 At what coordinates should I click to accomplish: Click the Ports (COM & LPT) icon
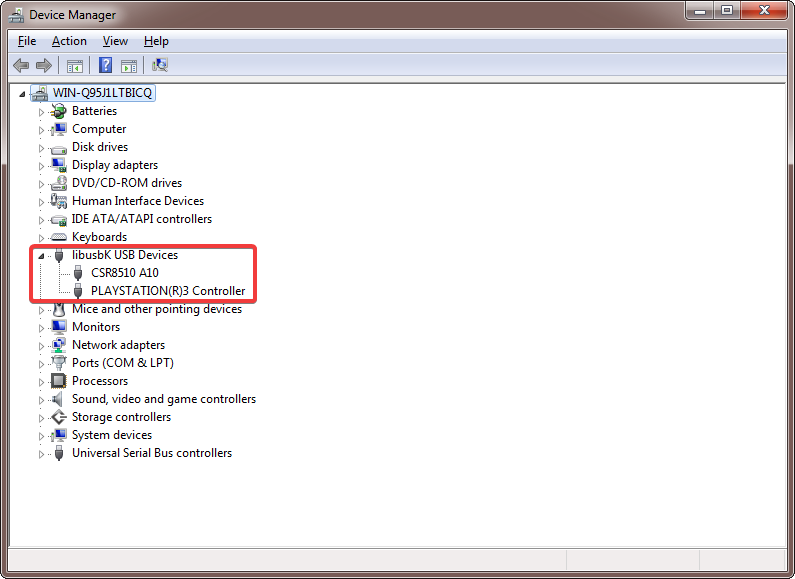coord(59,363)
